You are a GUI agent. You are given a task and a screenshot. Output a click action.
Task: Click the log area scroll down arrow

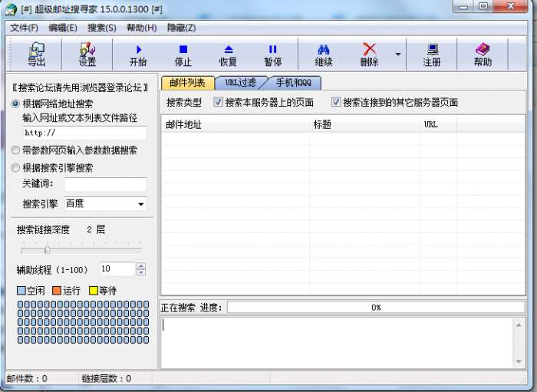click(519, 361)
